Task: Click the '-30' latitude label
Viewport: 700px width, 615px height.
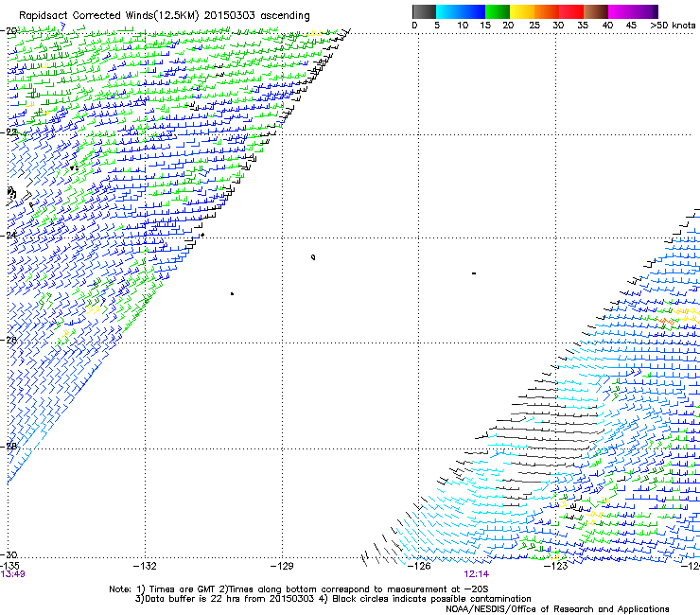Action: [x=9, y=554]
